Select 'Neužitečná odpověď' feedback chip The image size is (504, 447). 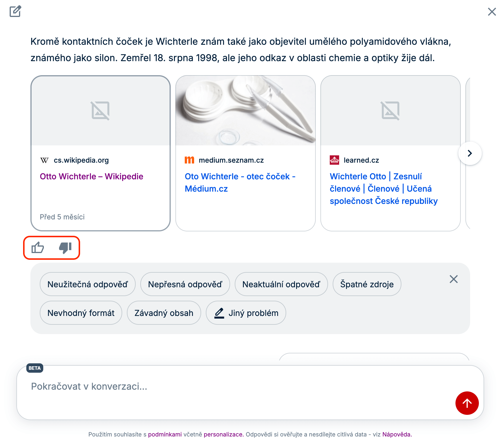(88, 284)
